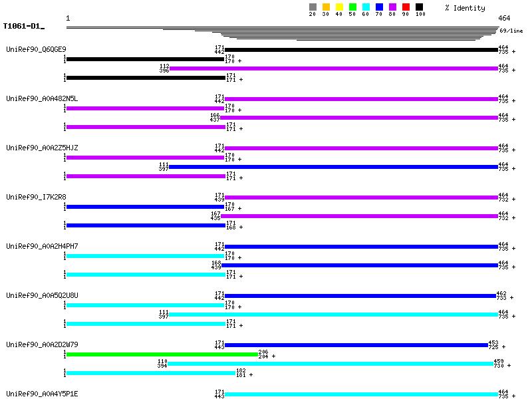Click the green 50% identity legend swatch
This screenshot has height=399, width=532.
[352, 7]
